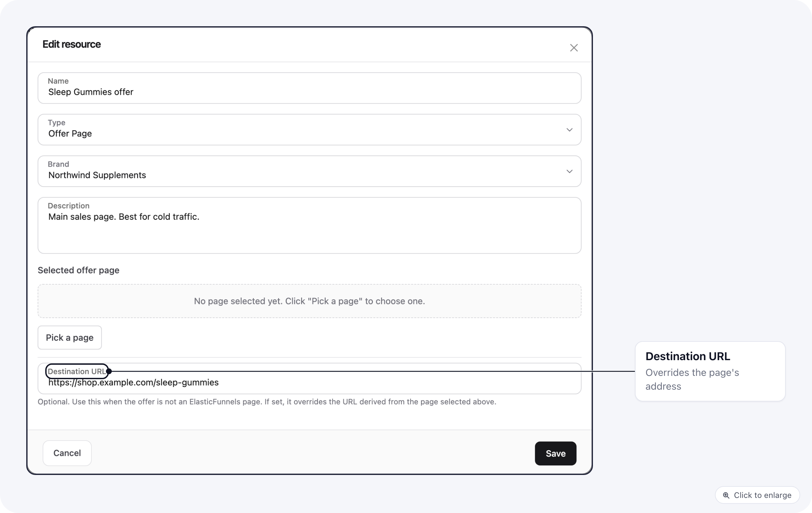The height and width of the screenshot is (513, 812).
Task: Click the Cancel button
Action: tap(67, 453)
